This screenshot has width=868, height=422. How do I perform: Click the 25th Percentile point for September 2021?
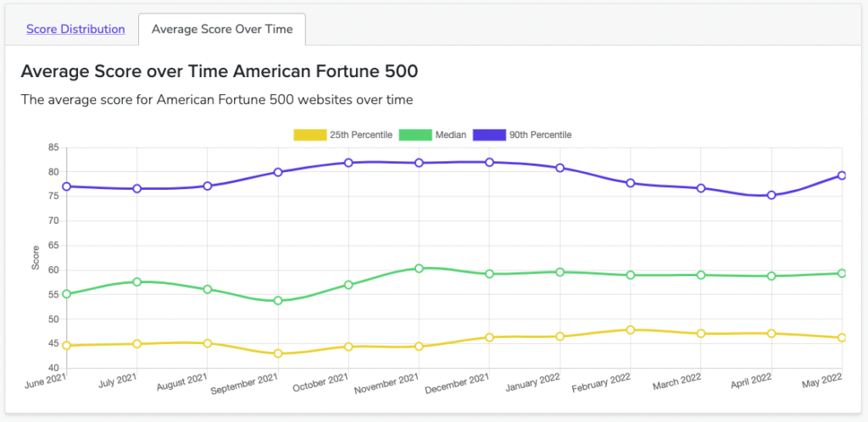point(278,353)
